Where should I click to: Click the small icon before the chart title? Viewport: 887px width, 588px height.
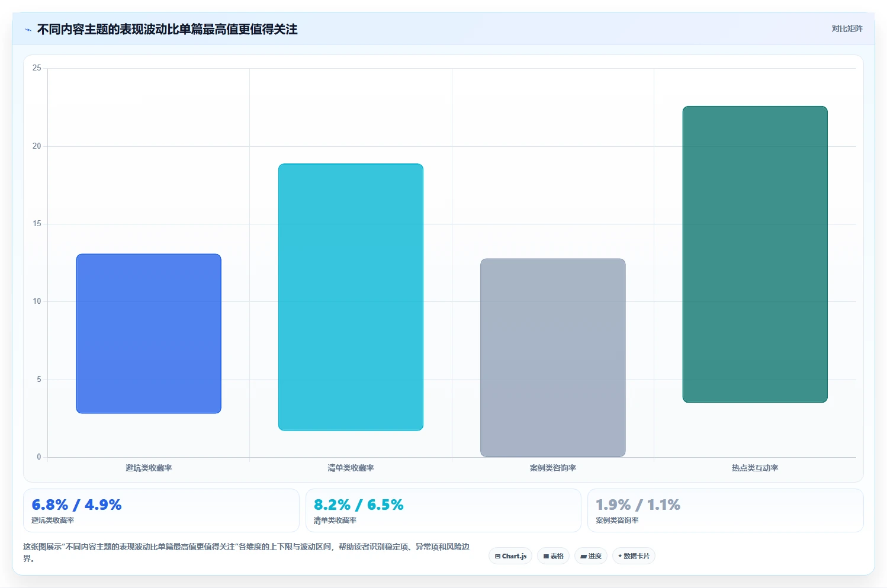point(28,30)
